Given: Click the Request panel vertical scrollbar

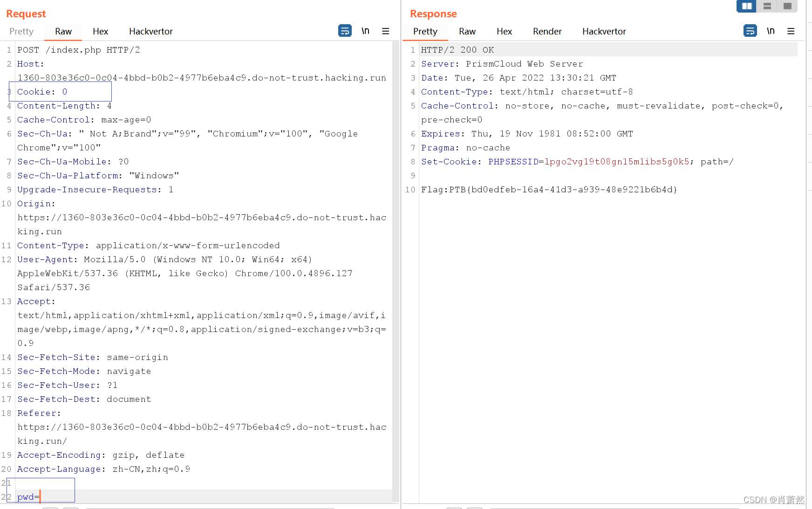Looking at the screenshot, I should (396, 271).
